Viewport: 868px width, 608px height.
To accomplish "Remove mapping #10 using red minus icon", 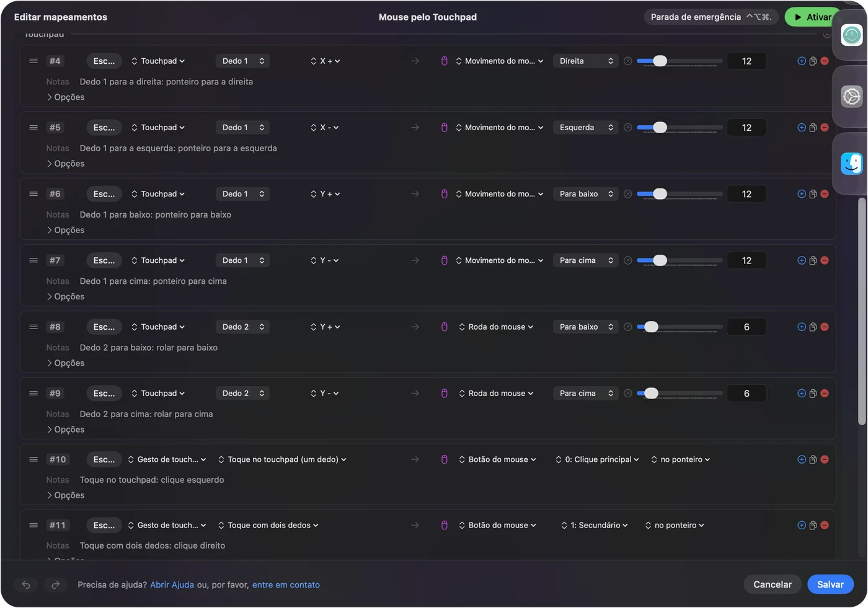I will tap(825, 459).
